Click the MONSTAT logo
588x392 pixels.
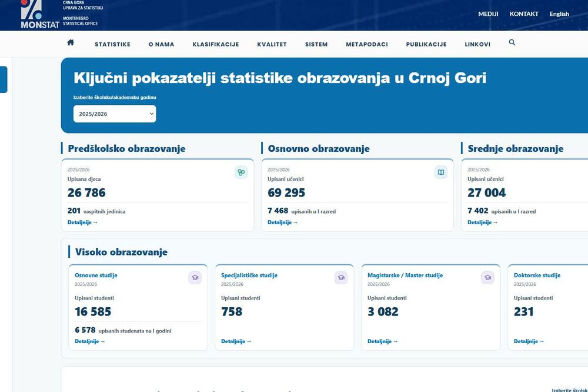pos(40,15)
